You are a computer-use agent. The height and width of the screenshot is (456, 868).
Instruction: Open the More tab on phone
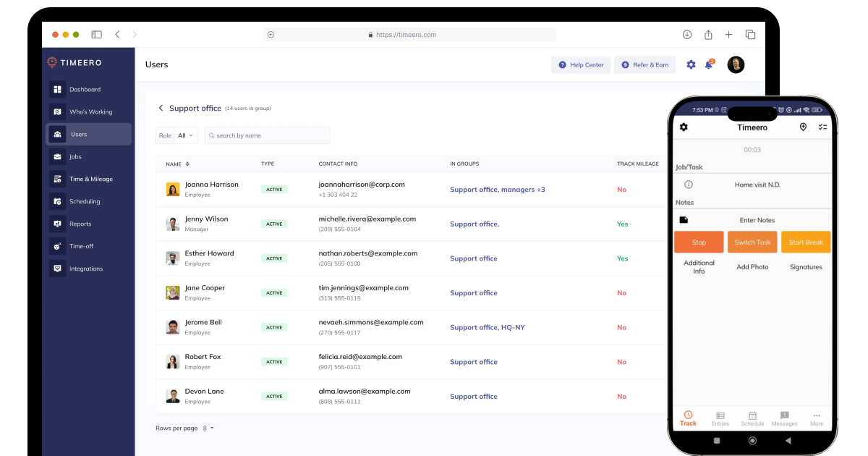point(817,419)
